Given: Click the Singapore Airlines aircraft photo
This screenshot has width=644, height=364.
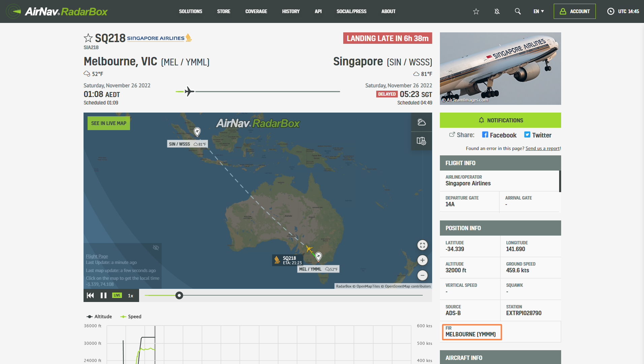Looking at the screenshot, I should coord(501,68).
